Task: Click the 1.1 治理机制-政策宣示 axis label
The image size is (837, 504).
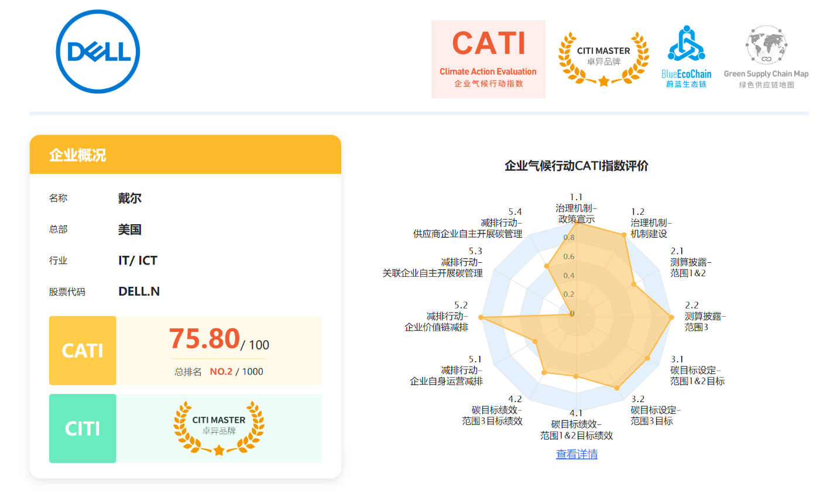Action: coord(576,208)
